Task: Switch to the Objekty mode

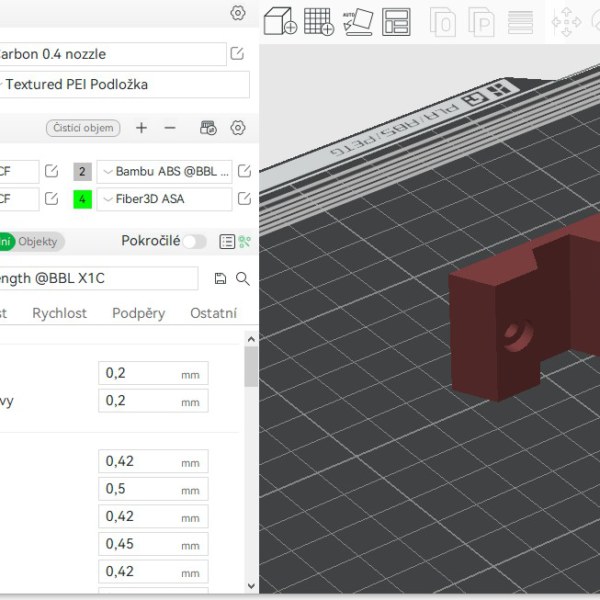Action: point(40,242)
